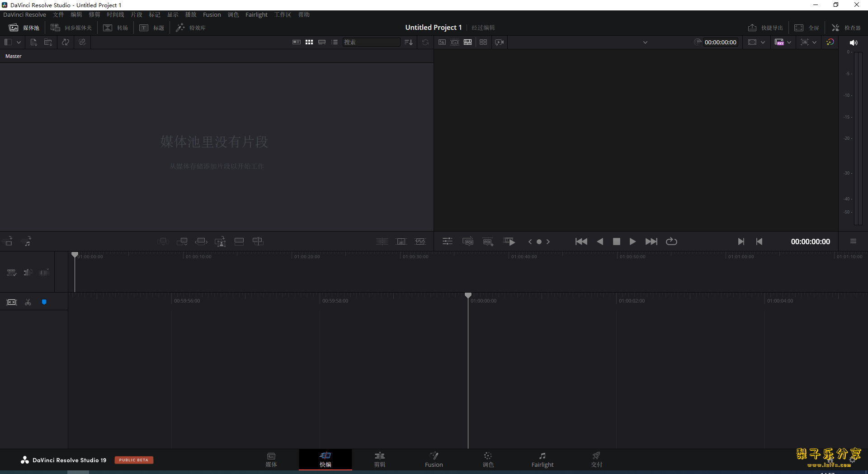This screenshot has width=868, height=474.
Task: Click the camera live overwrite icon
Action: (x=500, y=42)
